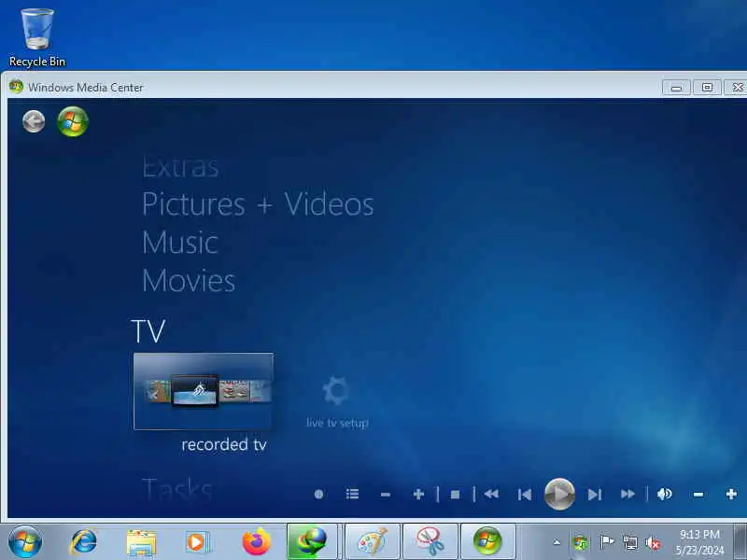The height and width of the screenshot is (560, 747).
Task: Select the Music menu item
Action: tap(180, 243)
